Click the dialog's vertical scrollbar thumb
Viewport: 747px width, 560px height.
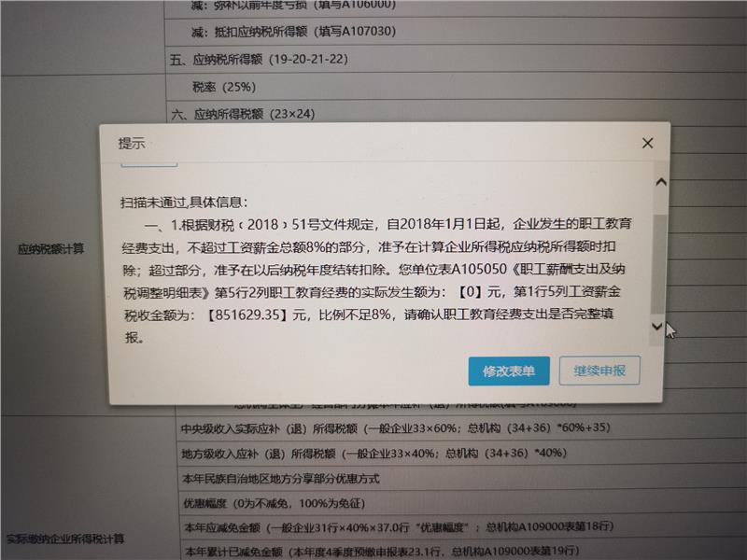[x=660, y=261]
